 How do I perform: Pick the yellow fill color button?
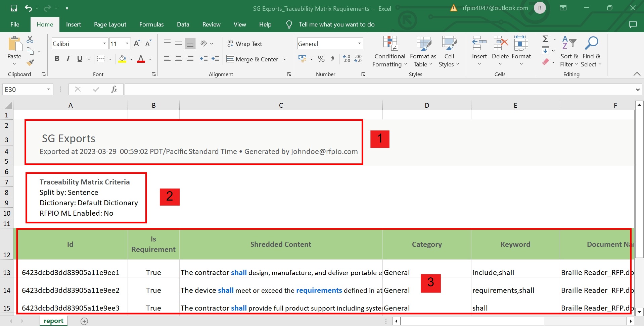123,59
